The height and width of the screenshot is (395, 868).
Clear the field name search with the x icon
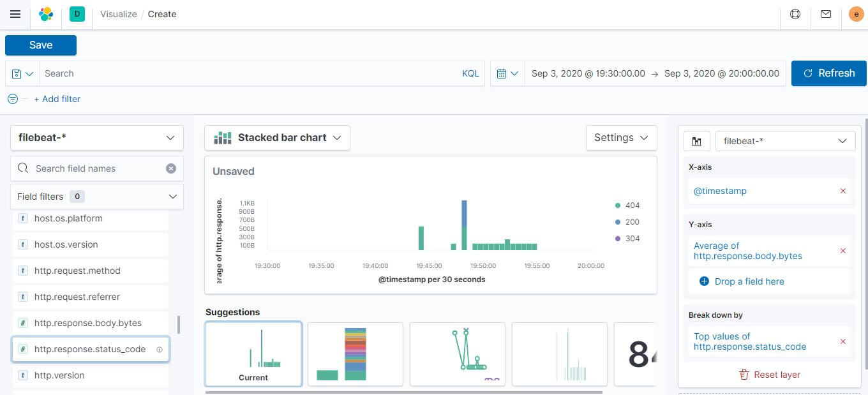[171, 168]
